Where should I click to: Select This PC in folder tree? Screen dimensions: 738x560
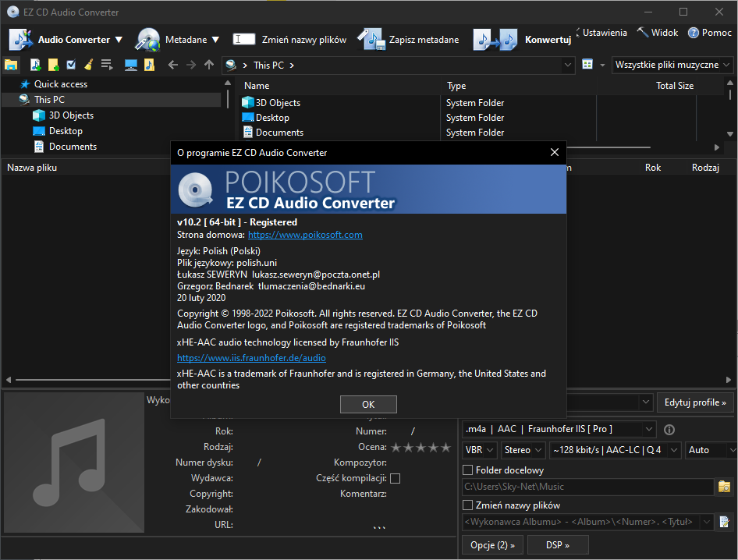coord(49,100)
